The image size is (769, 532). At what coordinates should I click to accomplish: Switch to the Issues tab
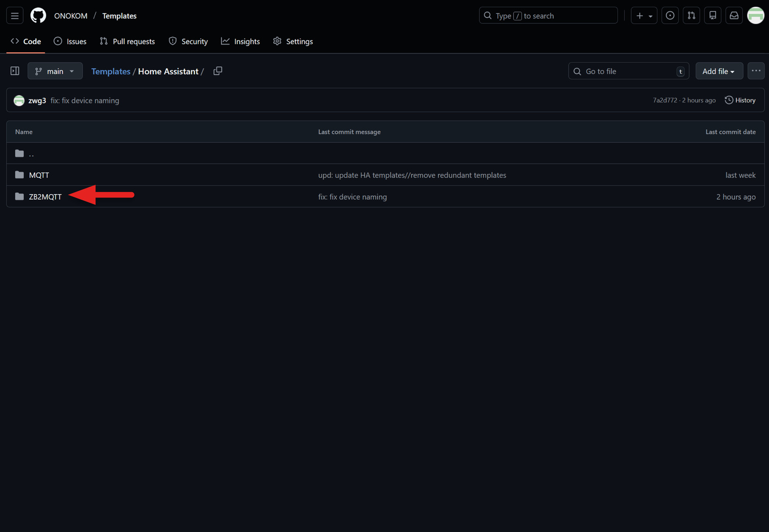point(70,42)
